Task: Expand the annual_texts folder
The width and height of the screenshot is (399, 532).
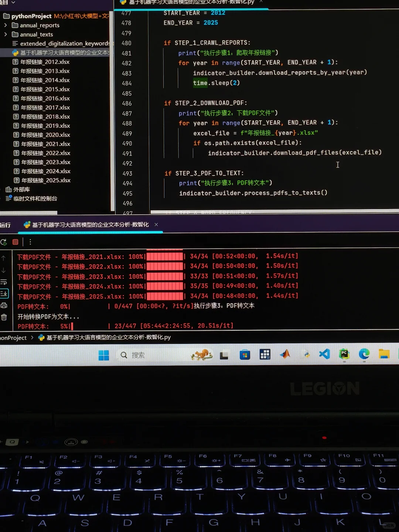Action: pyautogui.click(x=5, y=34)
